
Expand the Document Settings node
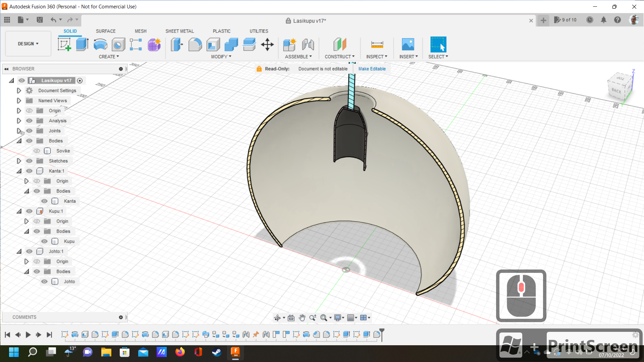(19, 90)
